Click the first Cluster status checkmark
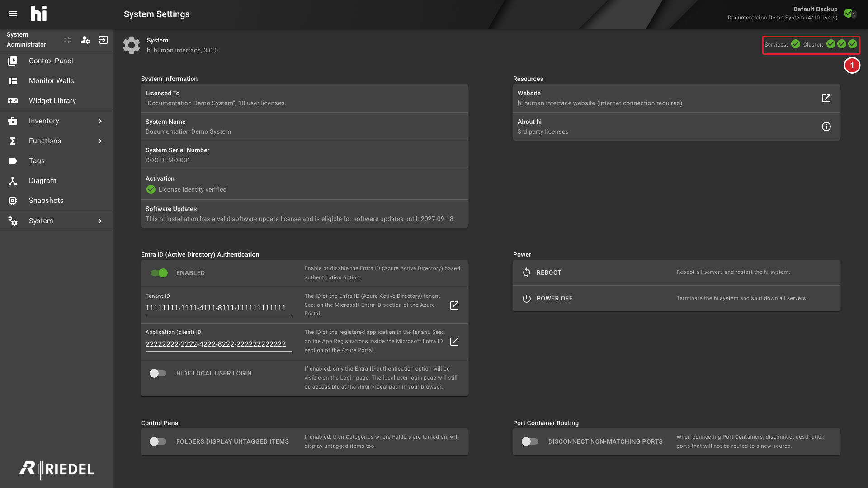This screenshot has height=488, width=868. 831,44
